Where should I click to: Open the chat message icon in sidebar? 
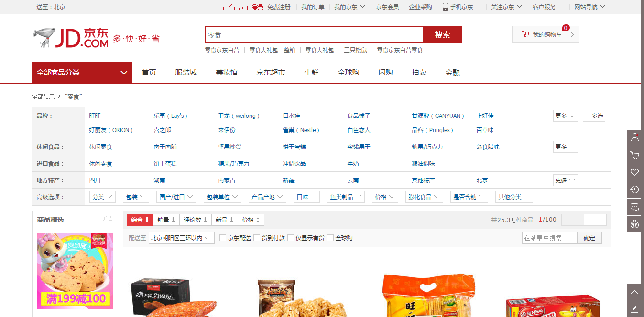click(x=635, y=207)
